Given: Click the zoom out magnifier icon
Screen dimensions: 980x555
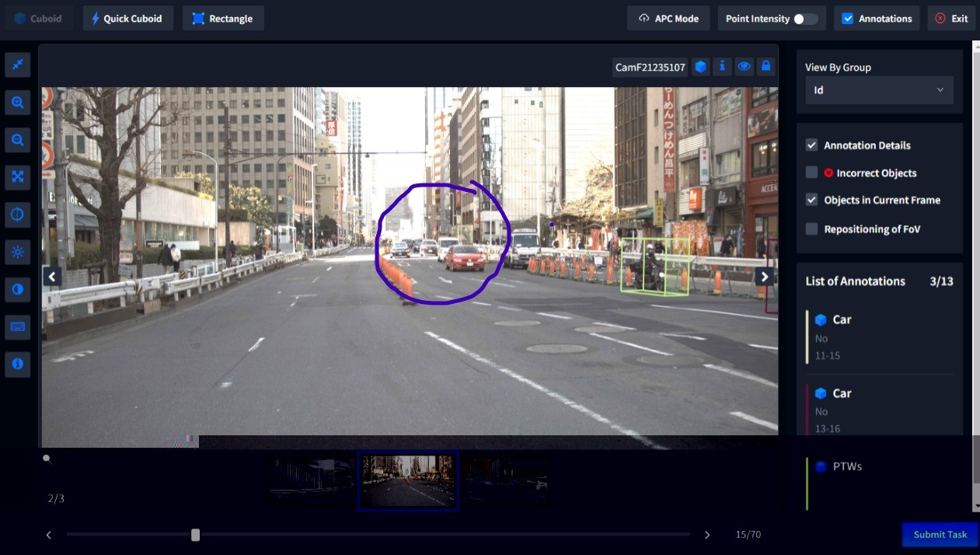Looking at the screenshot, I should (x=17, y=140).
